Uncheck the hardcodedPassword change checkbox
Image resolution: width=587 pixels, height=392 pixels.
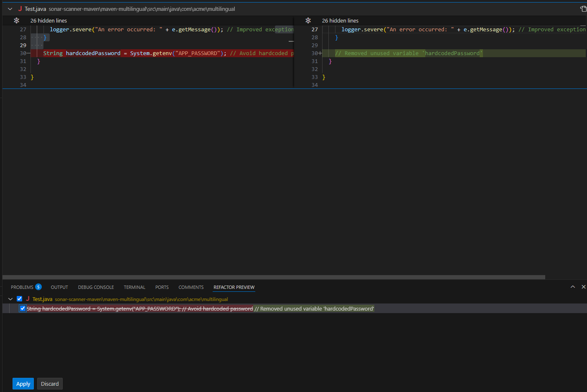[x=23, y=309]
